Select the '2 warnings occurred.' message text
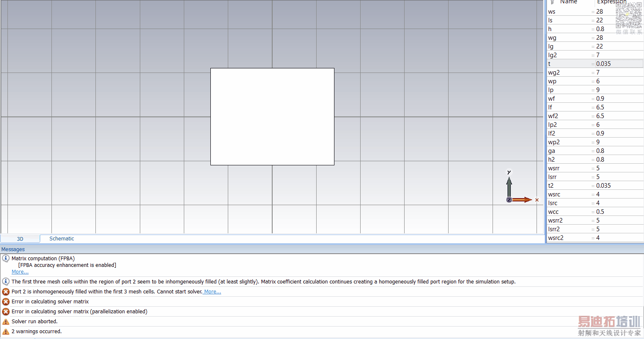Image resolution: width=644 pixels, height=339 pixels. 37,332
